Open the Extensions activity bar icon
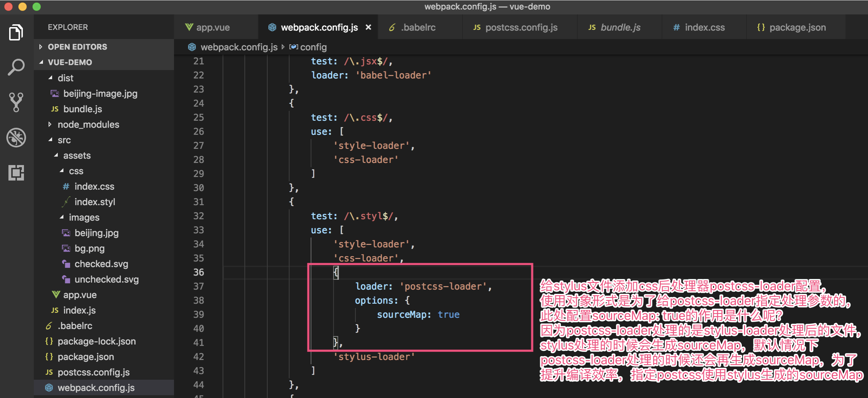868x398 pixels. pos(16,172)
